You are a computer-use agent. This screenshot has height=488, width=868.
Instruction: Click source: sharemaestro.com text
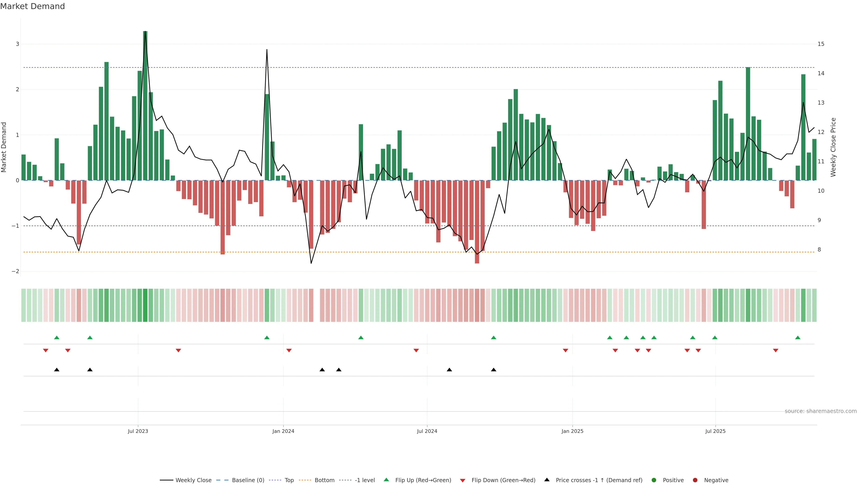pos(821,411)
